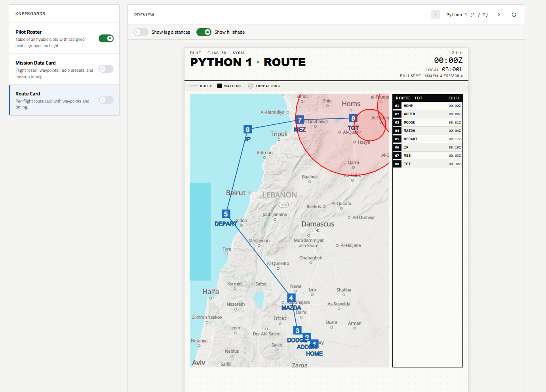Click waypoint 3 DODGE marker on map

tap(297, 330)
